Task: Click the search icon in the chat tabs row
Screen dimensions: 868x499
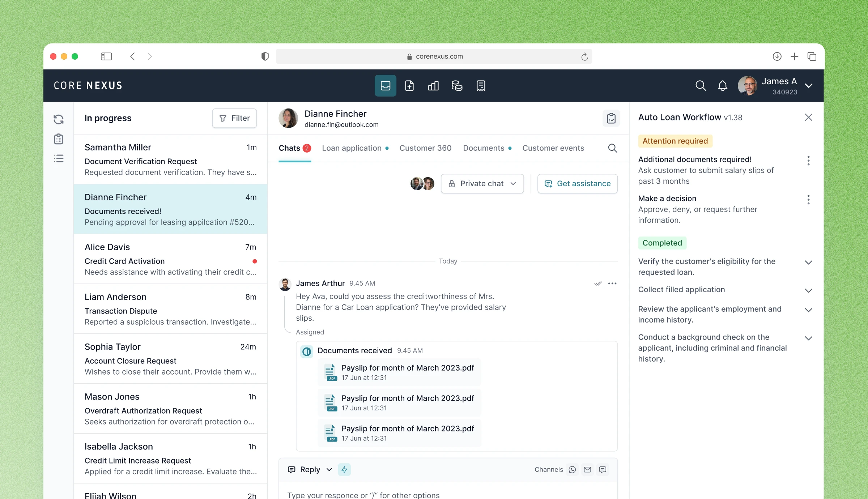Action: (x=612, y=148)
